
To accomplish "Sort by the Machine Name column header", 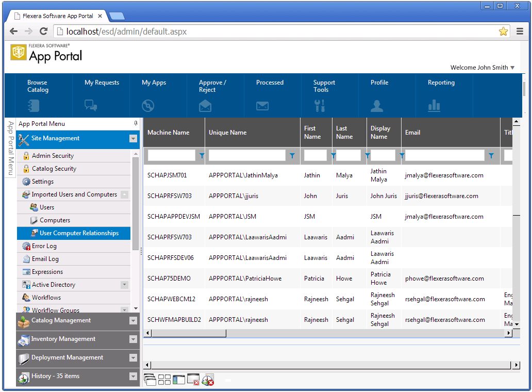I will [x=168, y=133].
